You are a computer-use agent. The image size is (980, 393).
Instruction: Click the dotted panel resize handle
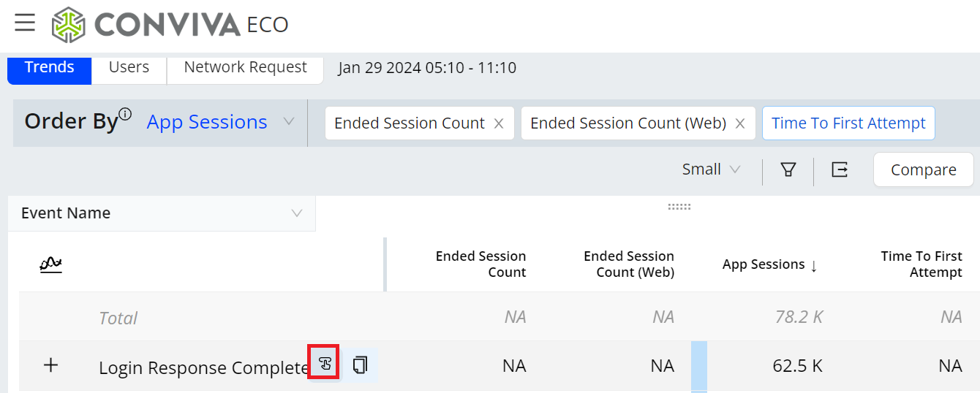[x=679, y=207]
